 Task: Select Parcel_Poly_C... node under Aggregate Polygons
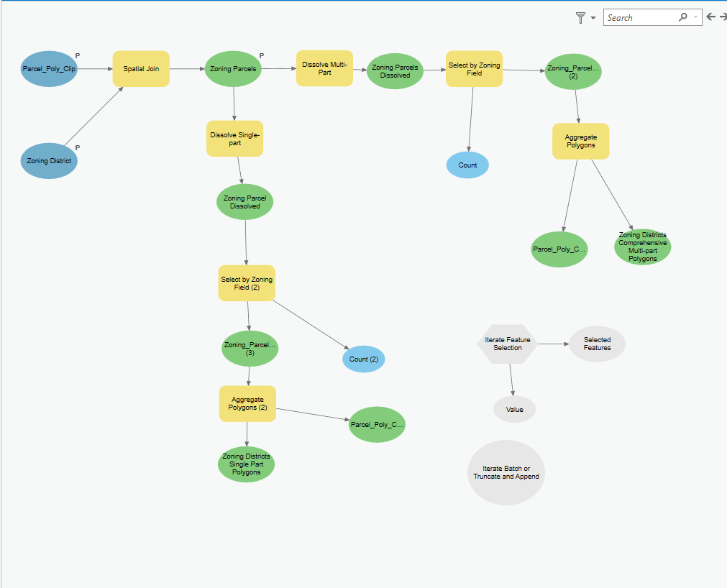559,249
